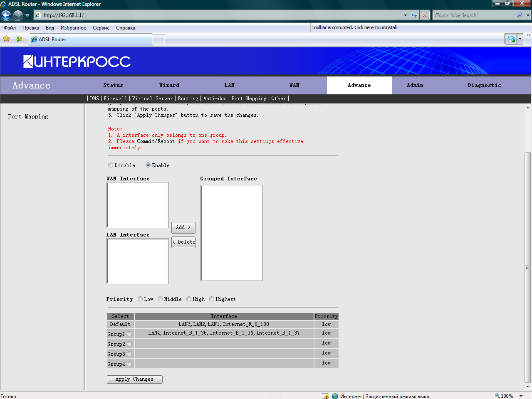This screenshot has height=399, width=532.
Task: Open the LAN router tab
Action: pos(230,85)
